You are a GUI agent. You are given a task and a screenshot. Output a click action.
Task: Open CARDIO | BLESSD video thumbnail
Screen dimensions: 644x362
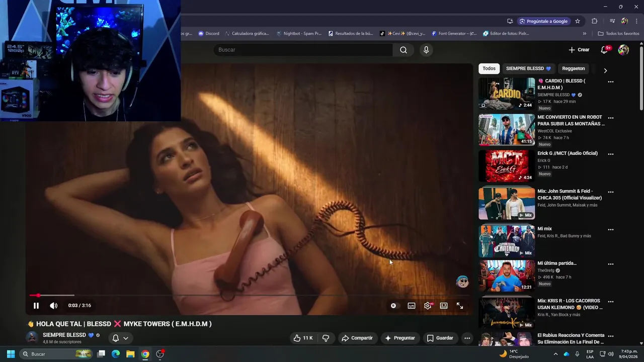point(507,93)
